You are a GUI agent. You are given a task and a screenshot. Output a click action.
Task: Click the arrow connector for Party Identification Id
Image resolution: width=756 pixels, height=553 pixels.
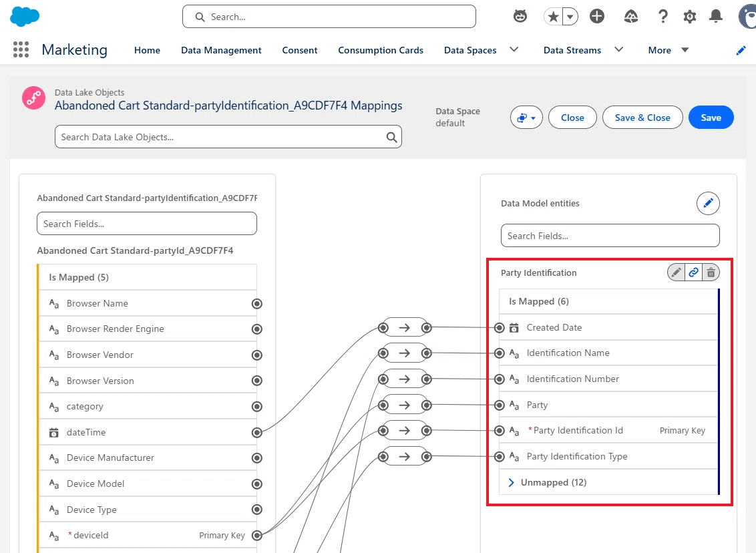[x=405, y=431]
